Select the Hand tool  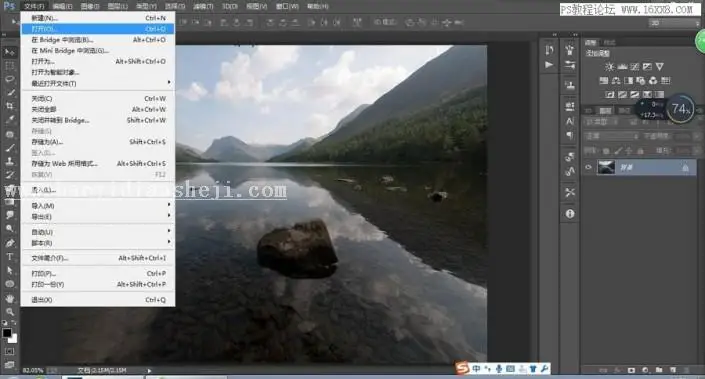(9, 298)
